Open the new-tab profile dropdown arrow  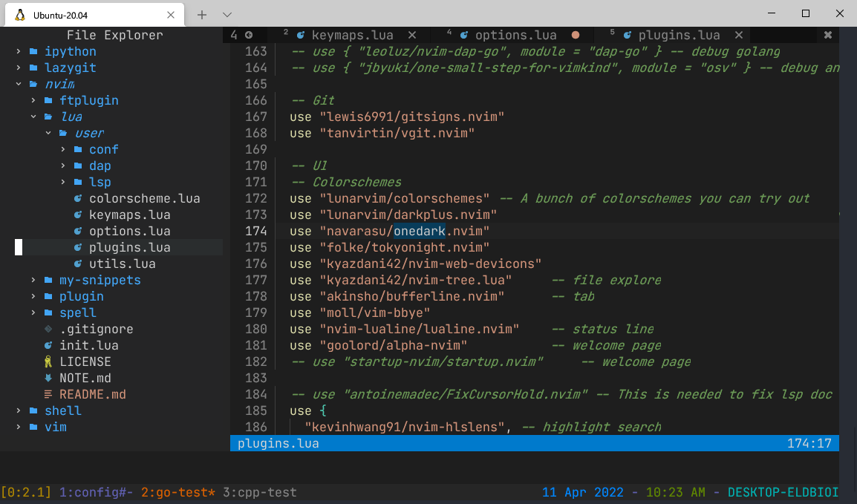pyautogui.click(x=227, y=14)
